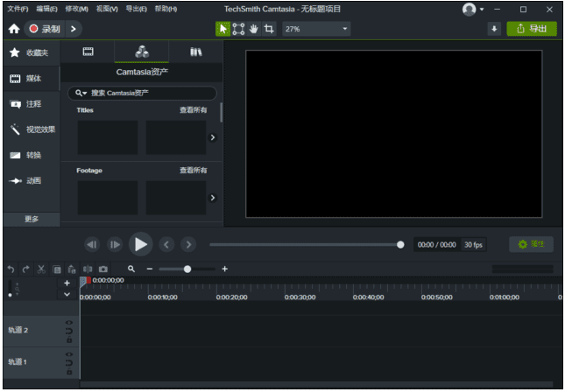The image size is (565, 392).
Task: Hide 轨道 2 with eye icon
Action: pos(69,322)
